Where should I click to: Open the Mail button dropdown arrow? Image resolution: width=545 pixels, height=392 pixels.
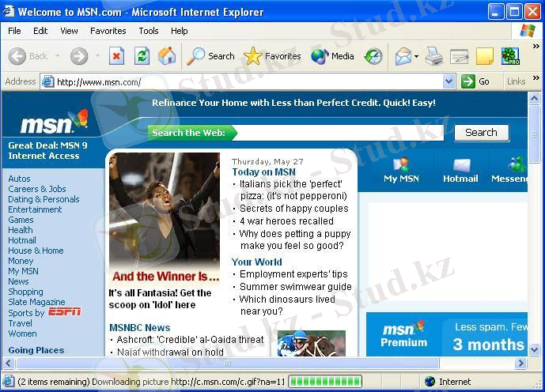click(x=416, y=57)
